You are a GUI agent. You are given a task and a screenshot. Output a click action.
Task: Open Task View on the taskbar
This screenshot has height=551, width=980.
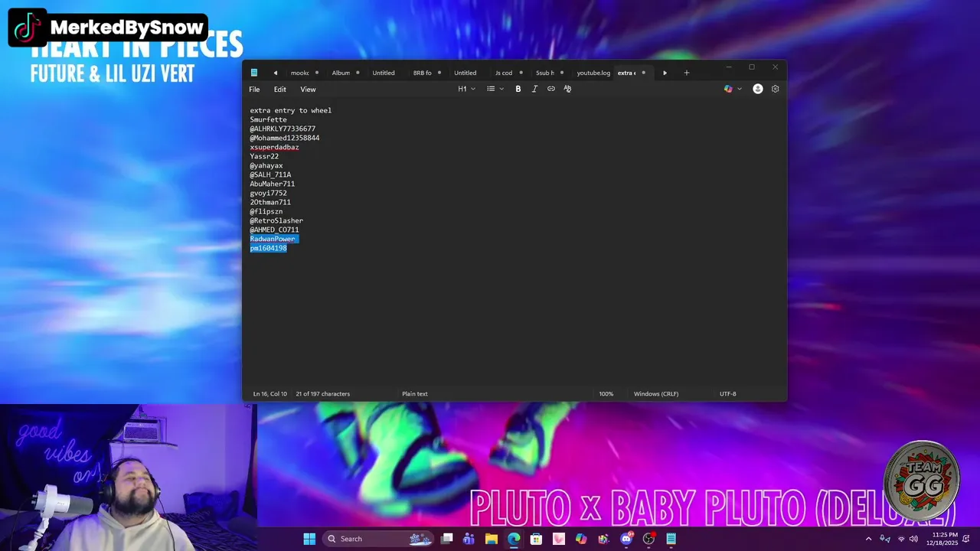pos(447,539)
